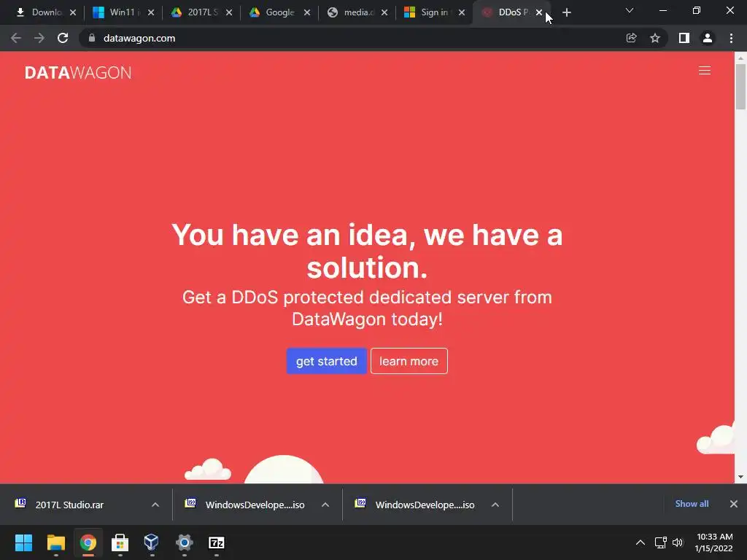Open VirtualBox from taskbar
The height and width of the screenshot is (560, 747).
coord(152,542)
